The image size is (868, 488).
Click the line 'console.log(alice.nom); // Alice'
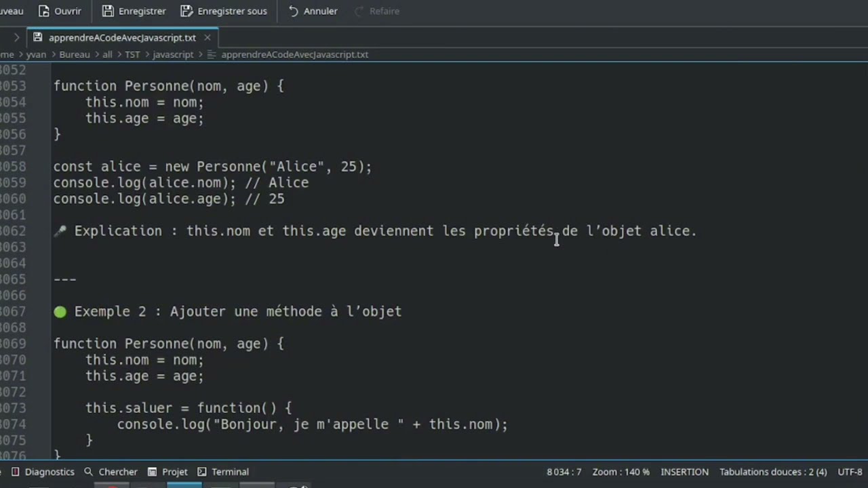click(181, 183)
